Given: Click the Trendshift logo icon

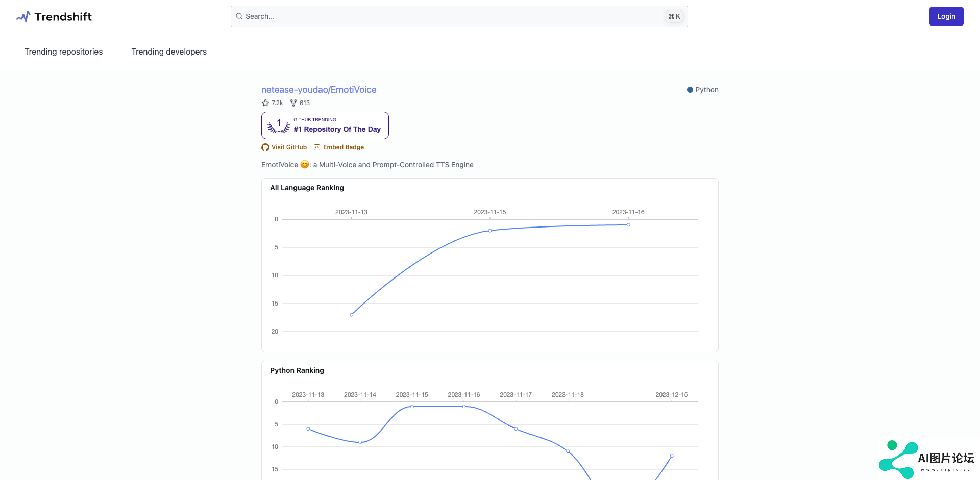Looking at the screenshot, I should tap(23, 17).
